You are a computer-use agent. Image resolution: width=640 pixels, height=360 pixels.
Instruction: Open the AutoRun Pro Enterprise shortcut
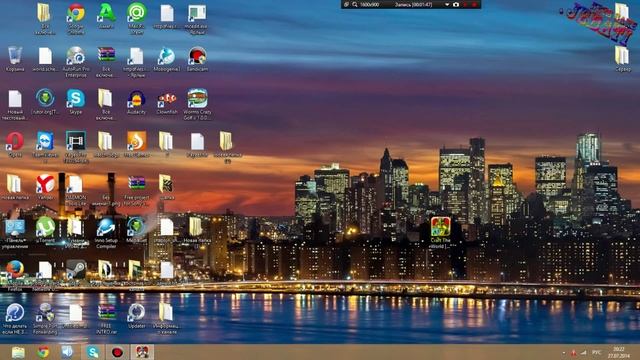pos(76,56)
